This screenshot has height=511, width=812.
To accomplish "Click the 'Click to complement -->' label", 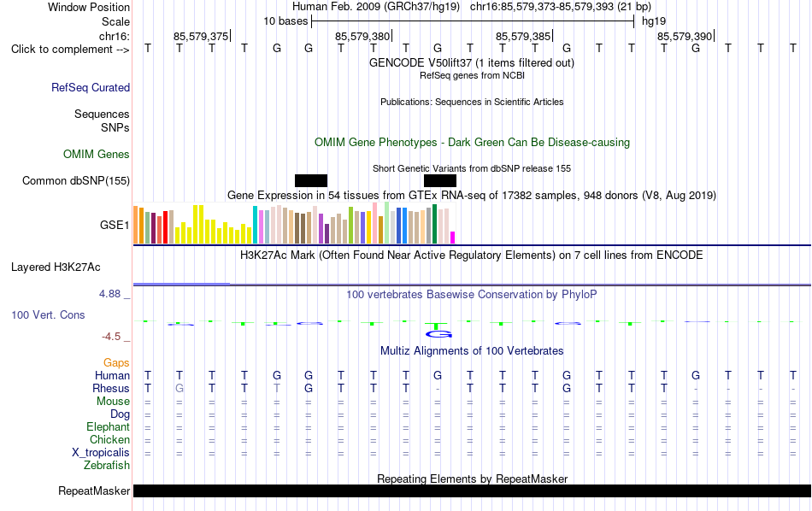I will 70,50.
